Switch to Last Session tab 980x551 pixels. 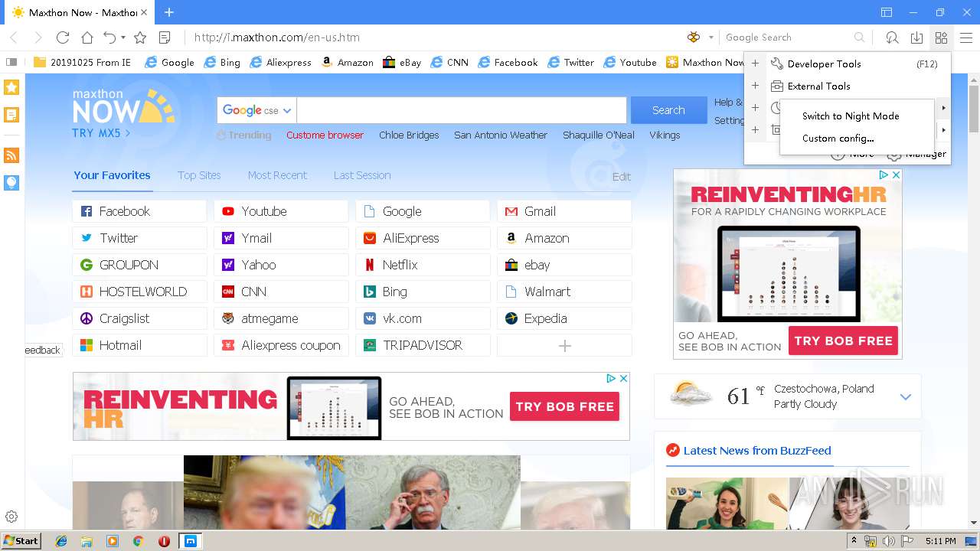pos(362,175)
